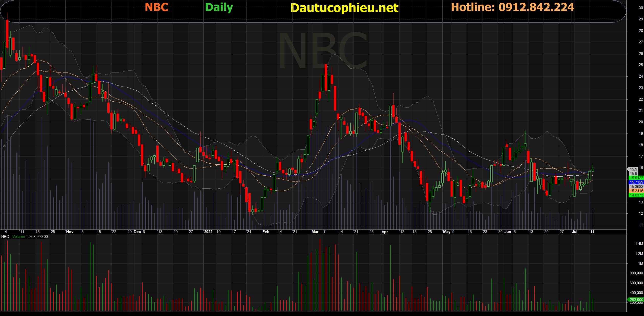Click the Nov marker on date axis
This screenshot has height=316, width=644.
[70, 232]
